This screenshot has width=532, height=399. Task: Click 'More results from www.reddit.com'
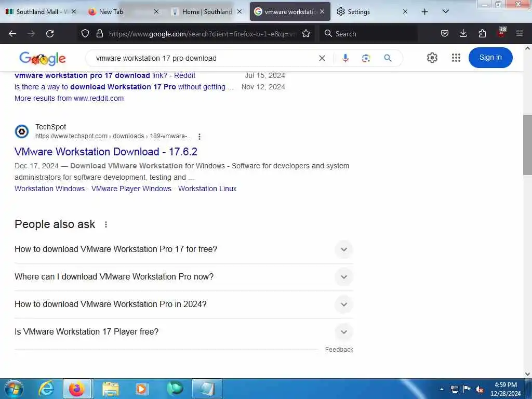(69, 98)
